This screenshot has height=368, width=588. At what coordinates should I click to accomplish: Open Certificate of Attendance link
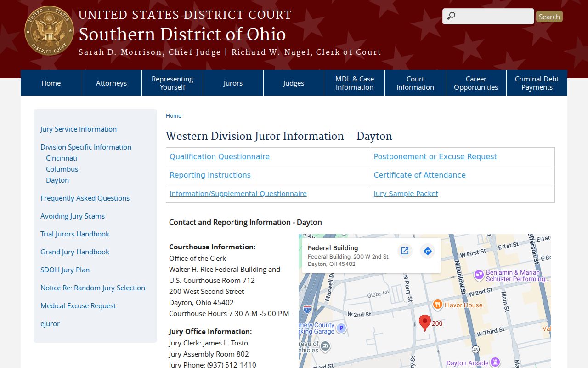419,175
